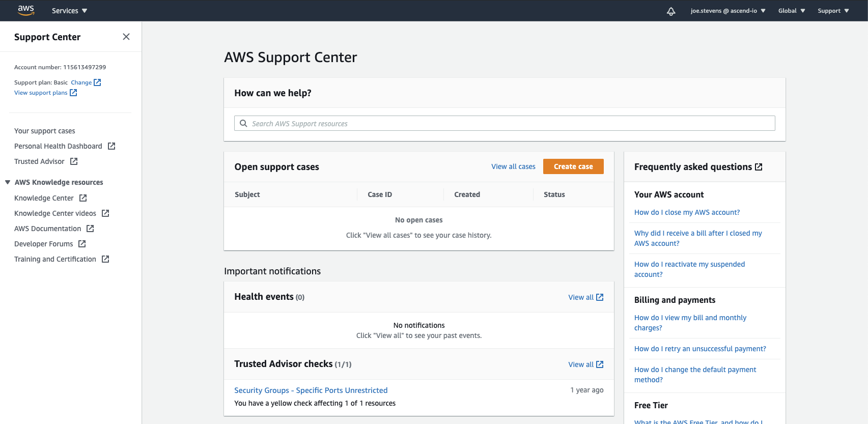Click the Subject column header

[247, 194]
